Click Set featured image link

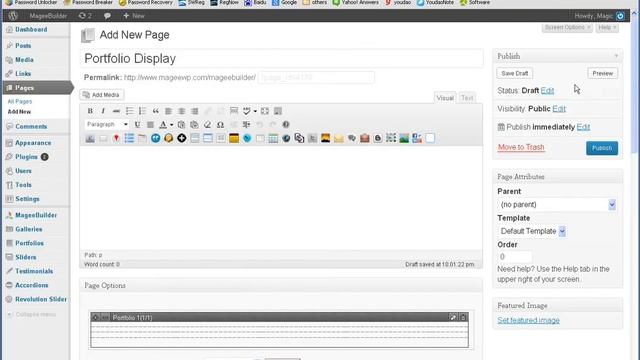point(528,320)
